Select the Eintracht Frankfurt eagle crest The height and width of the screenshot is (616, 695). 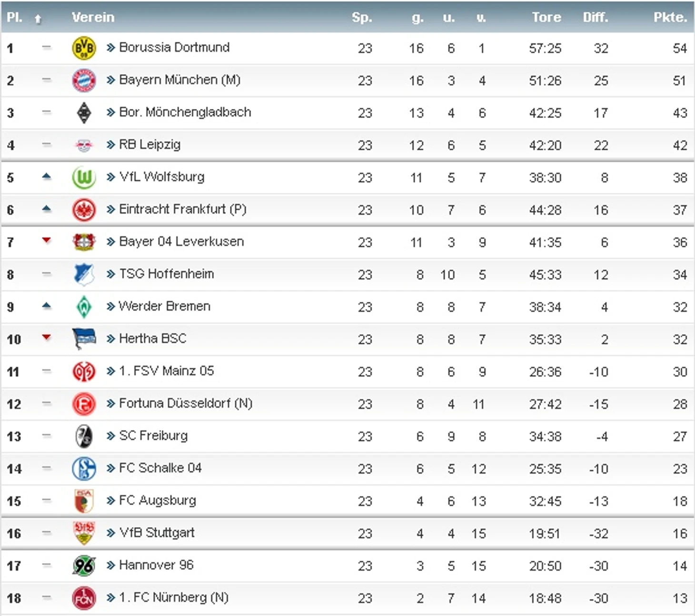(x=84, y=210)
